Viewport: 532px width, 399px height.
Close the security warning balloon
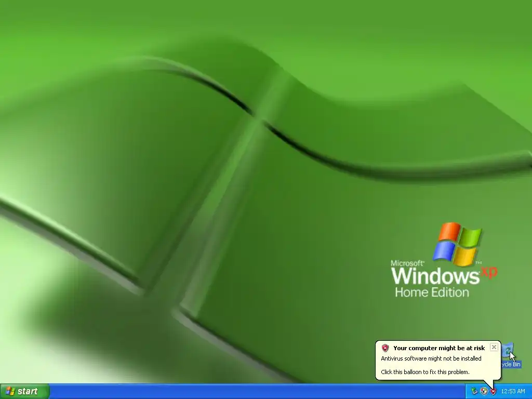[x=494, y=347]
